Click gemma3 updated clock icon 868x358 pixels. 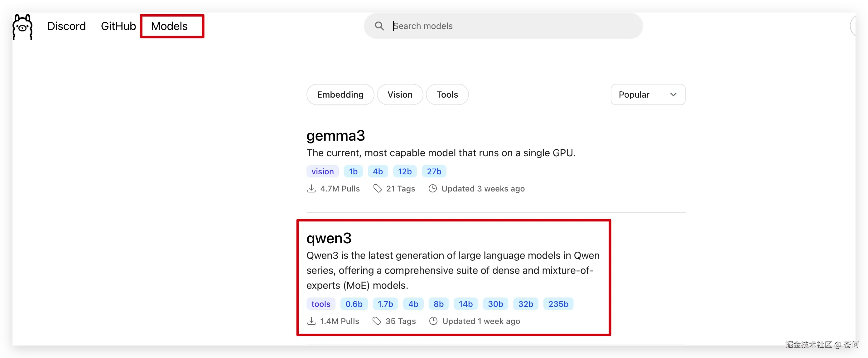(x=433, y=188)
